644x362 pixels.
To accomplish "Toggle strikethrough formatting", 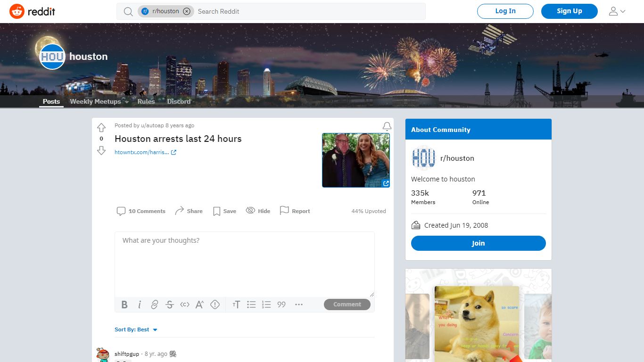I will [170, 304].
